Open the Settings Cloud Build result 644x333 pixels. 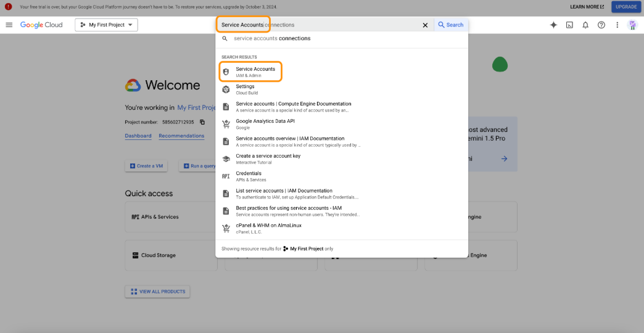[x=342, y=89]
